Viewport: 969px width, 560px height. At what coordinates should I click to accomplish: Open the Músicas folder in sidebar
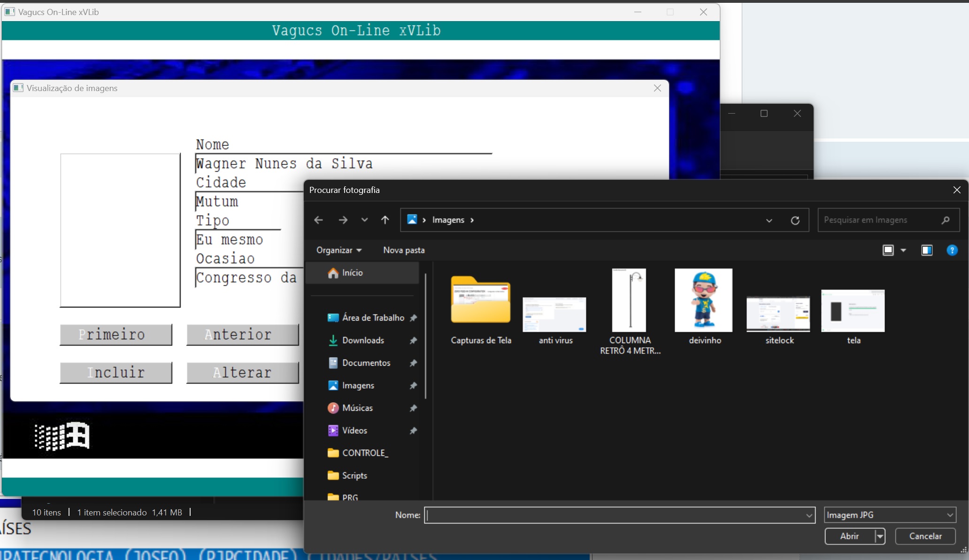pyautogui.click(x=357, y=408)
